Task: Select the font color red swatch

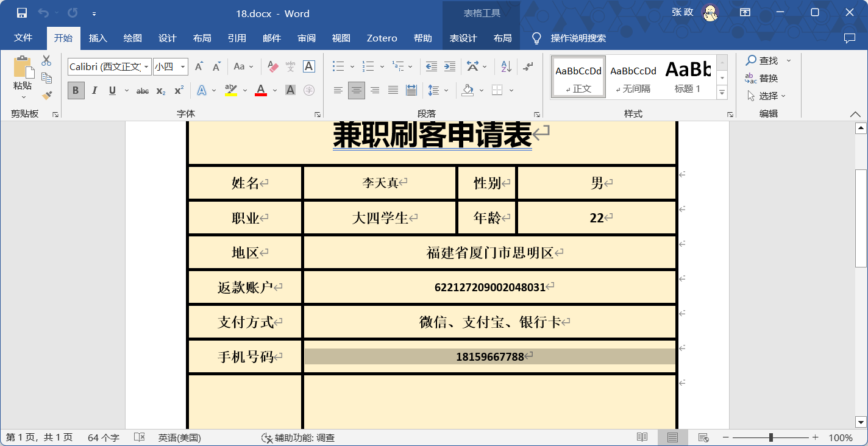Action: [260, 95]
